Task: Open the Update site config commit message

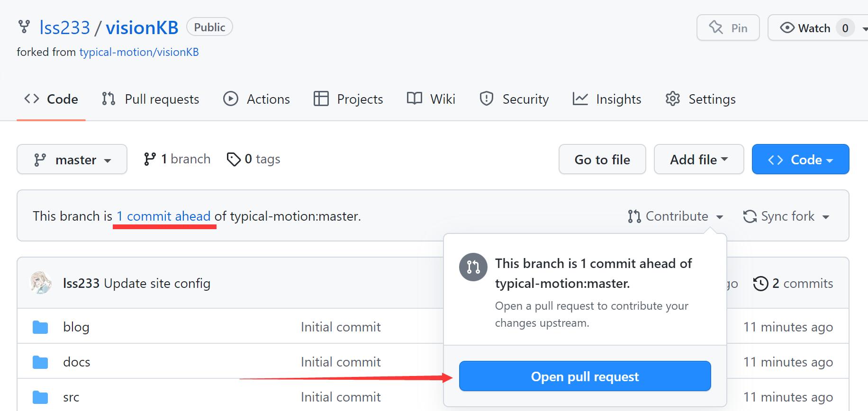Action: tap(157, 283)
